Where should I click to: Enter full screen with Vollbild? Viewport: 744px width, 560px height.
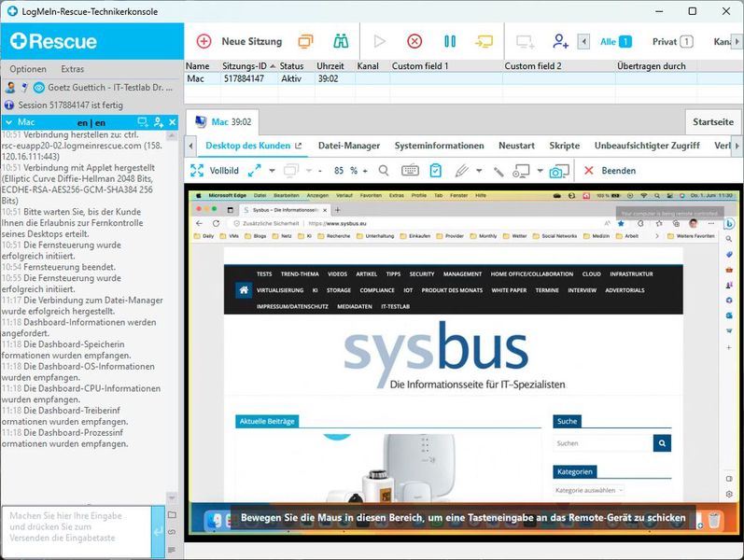tap(215, 171)
